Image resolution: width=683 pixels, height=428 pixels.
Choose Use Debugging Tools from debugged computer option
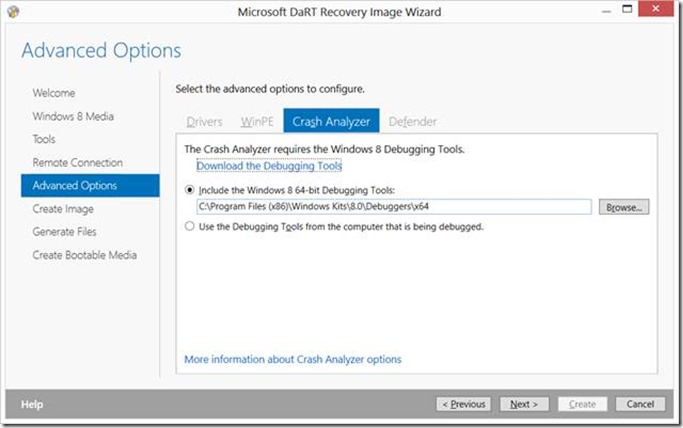(189, 226)
